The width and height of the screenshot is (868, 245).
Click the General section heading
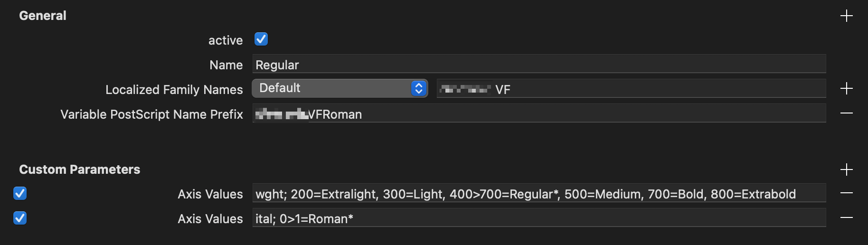[43, 16]
